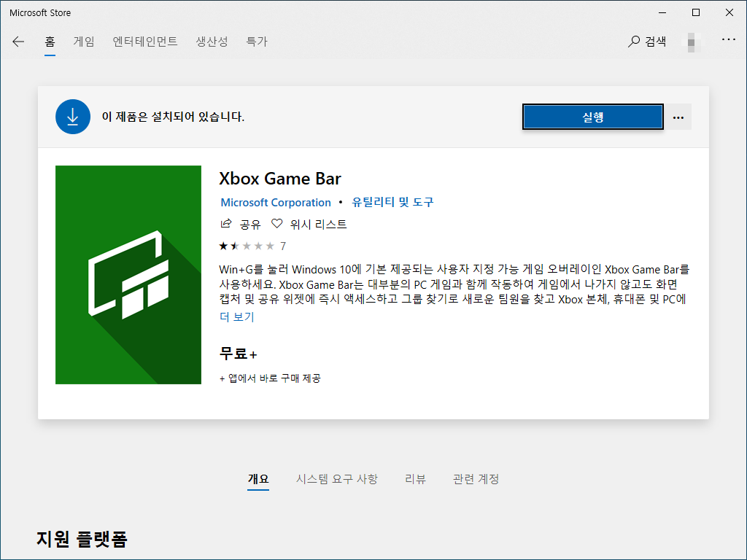This screenshot has width=747, height=560.
Task: Click the 검색 text
Action: 656,42
